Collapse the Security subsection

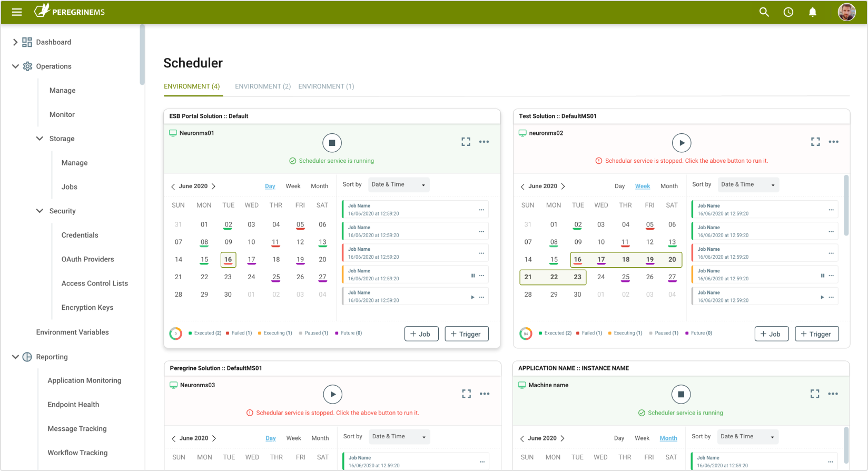(40, 211)
